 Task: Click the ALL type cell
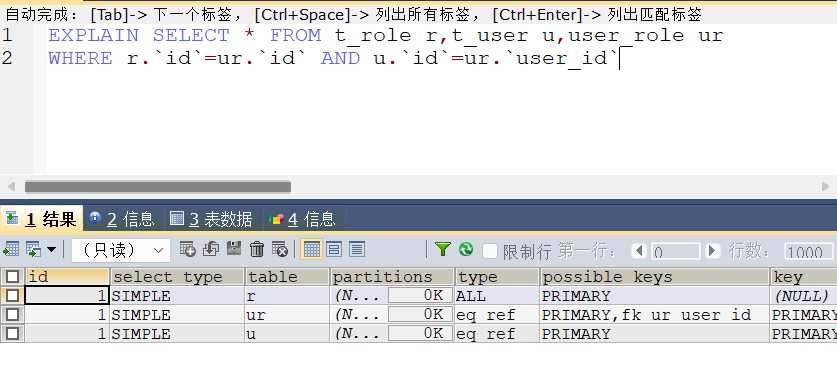(497, 296)
